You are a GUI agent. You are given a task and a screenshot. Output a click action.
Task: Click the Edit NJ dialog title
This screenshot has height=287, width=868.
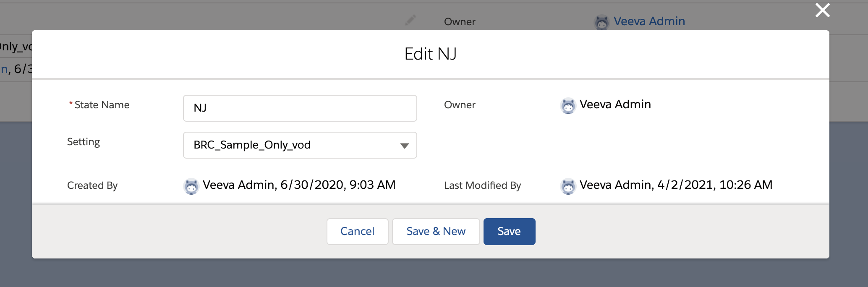[430, 54]
